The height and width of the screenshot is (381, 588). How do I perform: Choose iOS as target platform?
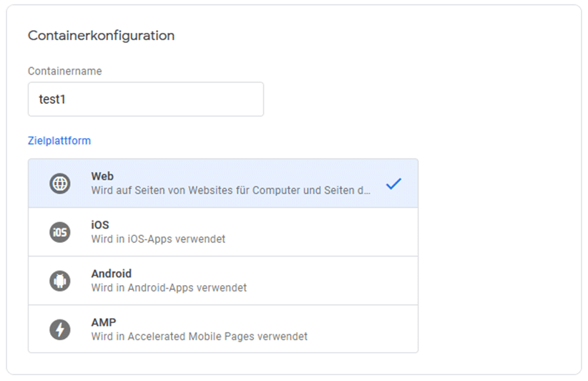coord(223,232)
